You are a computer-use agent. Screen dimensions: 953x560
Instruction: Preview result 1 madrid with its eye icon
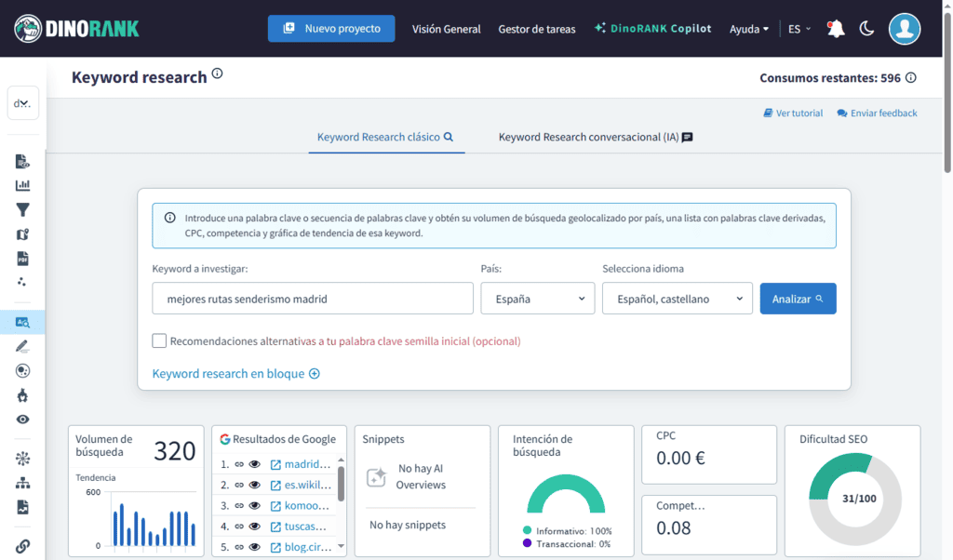pos(254,464)
